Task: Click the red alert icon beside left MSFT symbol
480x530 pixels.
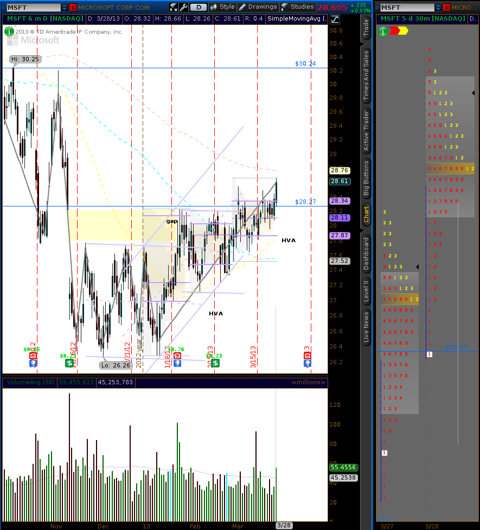Action: point(73,7)
